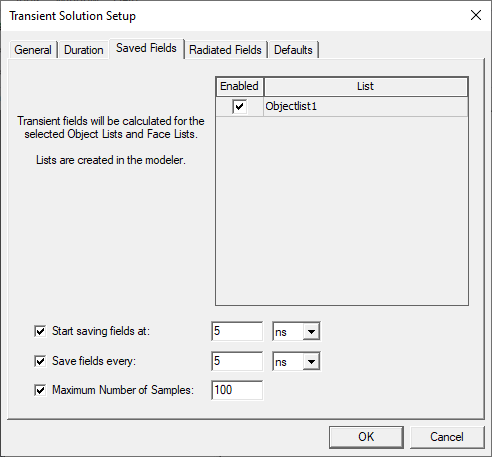Open the Duration tab
The height and width of the screenshot is (457, 492).
pos(84,50)
